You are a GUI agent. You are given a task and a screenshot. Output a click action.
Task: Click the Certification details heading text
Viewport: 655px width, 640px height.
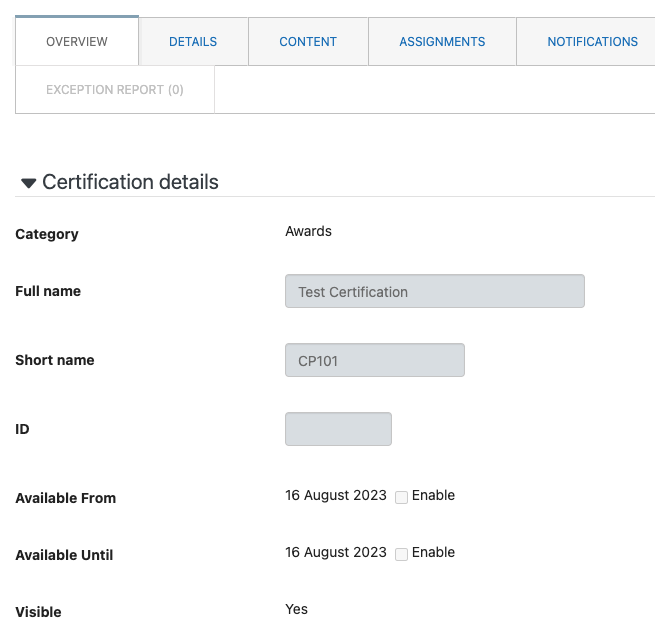130,182
